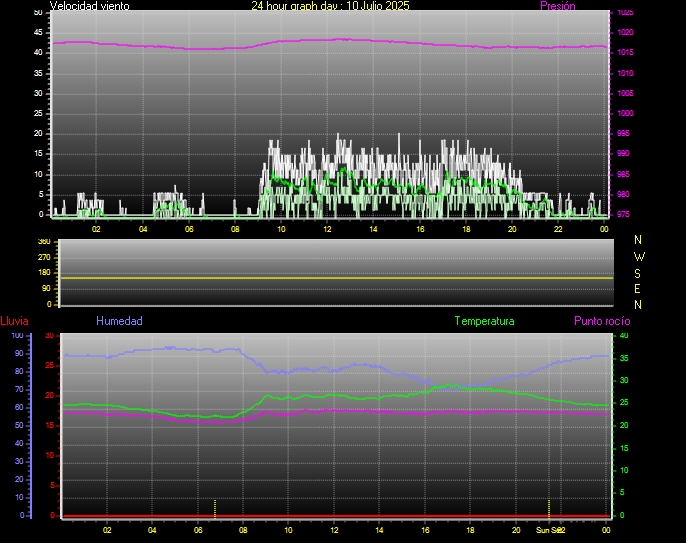The image size is (686, 543).
Task: Click 90 on the blue humidity axis
Action: coord(19,353)
